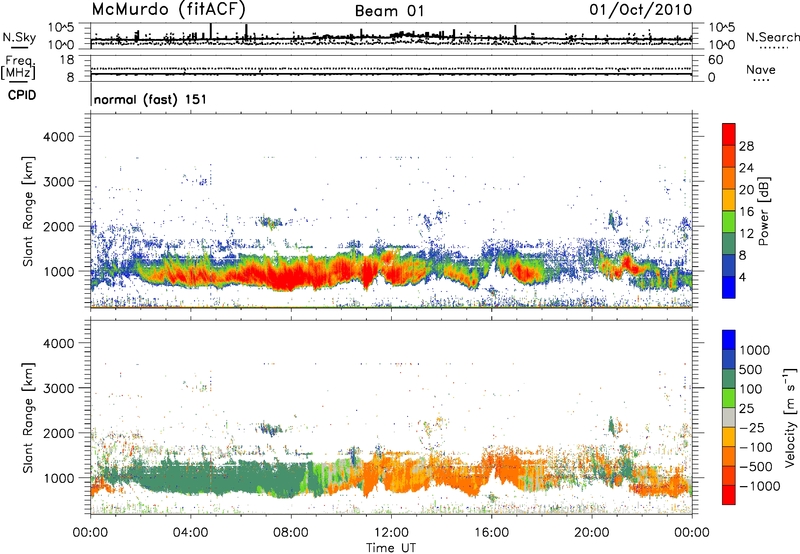This screenshot has height=554, width=800.
Task: Select the 12:00 time tick label
Action: [x=391, y=533]
